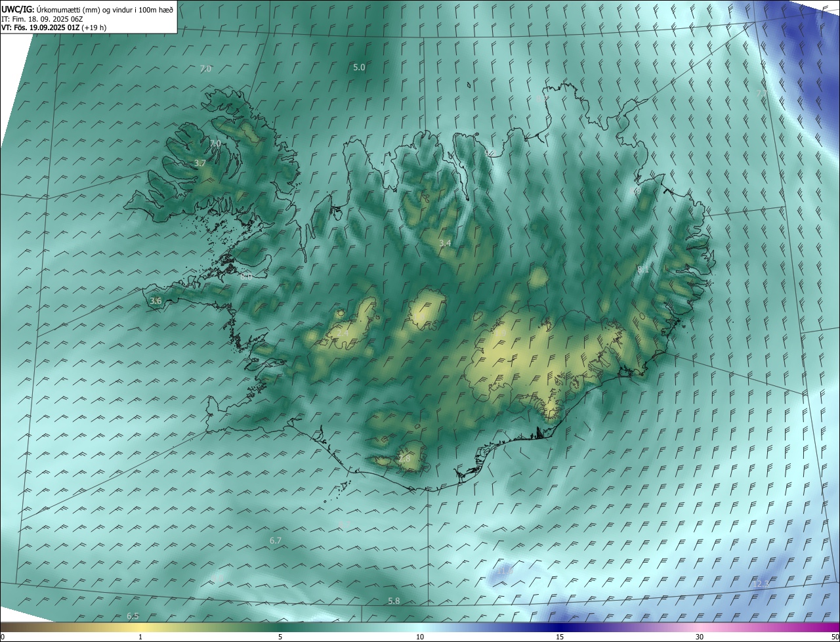This screenshot has width=840, height=642.
Task: Click the 3.7 value on the Westfjords
Action: pos(200,163)
